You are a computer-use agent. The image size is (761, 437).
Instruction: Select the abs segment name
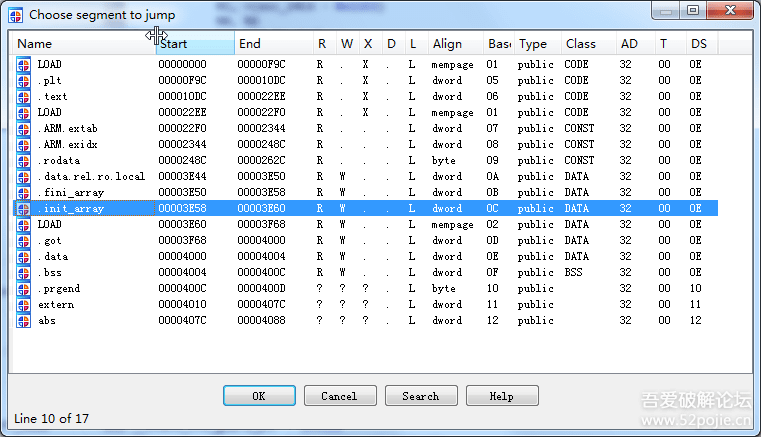click(x=47, y=321)
